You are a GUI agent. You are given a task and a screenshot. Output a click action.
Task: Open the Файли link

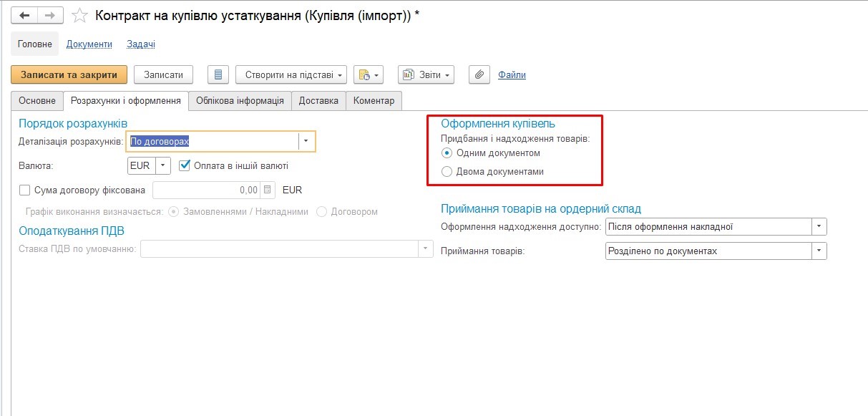[512, 74]
